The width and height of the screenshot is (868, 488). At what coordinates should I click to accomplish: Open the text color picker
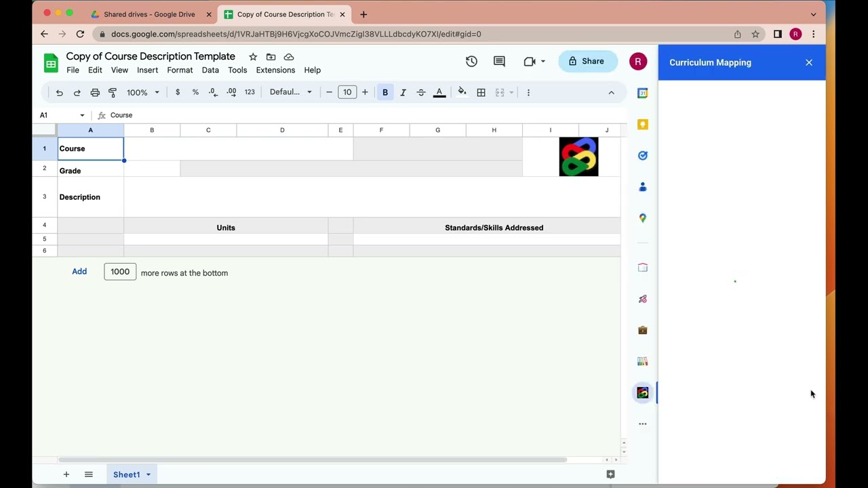[439, 92]
